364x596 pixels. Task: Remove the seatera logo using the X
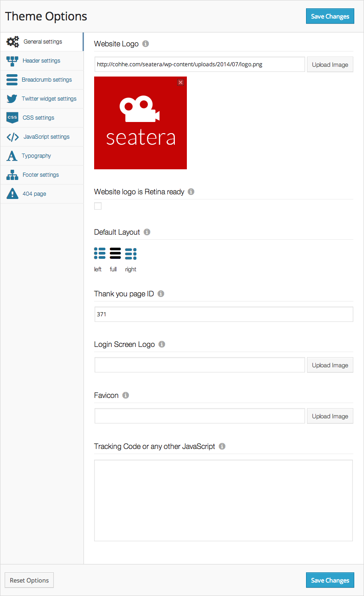click(181, 82)
